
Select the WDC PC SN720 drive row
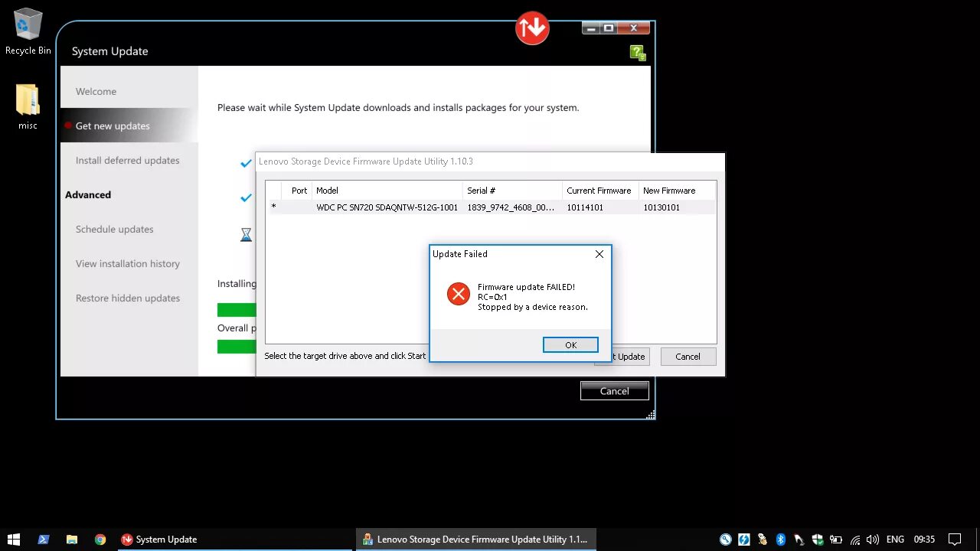492,207
